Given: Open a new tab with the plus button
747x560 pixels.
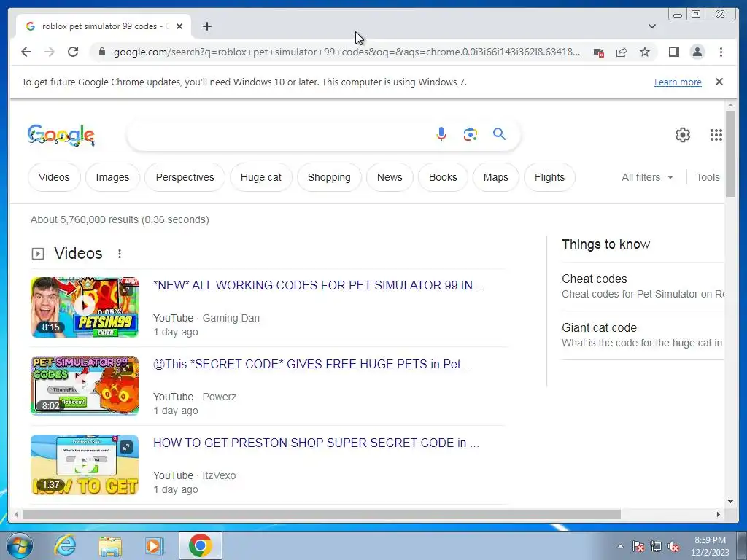Looking at the screenshot, I should pyautogui.click(x=206, y=26).
